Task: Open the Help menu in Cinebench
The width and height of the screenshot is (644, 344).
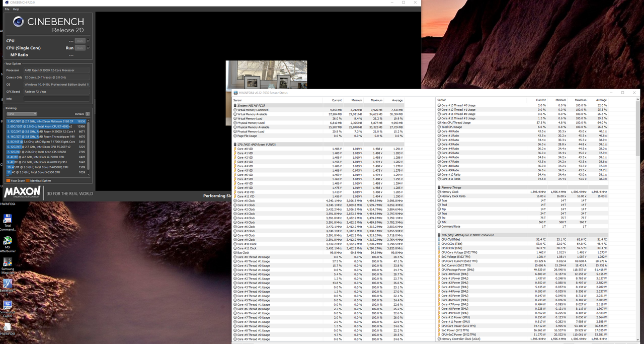Action: click(x=16, y=9)
